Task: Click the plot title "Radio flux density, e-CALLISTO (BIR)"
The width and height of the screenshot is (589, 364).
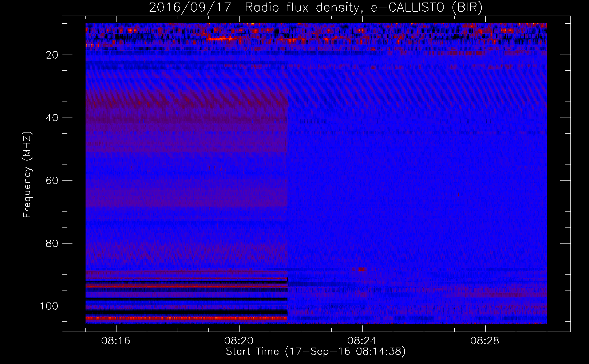Action: 363,8
